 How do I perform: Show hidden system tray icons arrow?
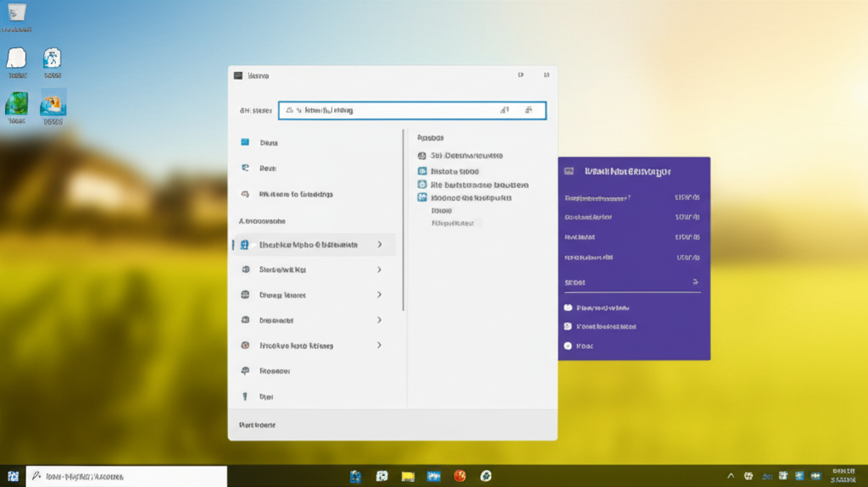click(x=731, y=477)
